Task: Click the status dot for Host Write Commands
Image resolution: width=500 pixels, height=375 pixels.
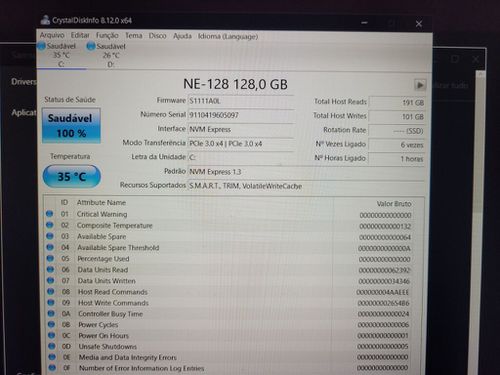Action: pyautogui.click(x=51, y=302)
